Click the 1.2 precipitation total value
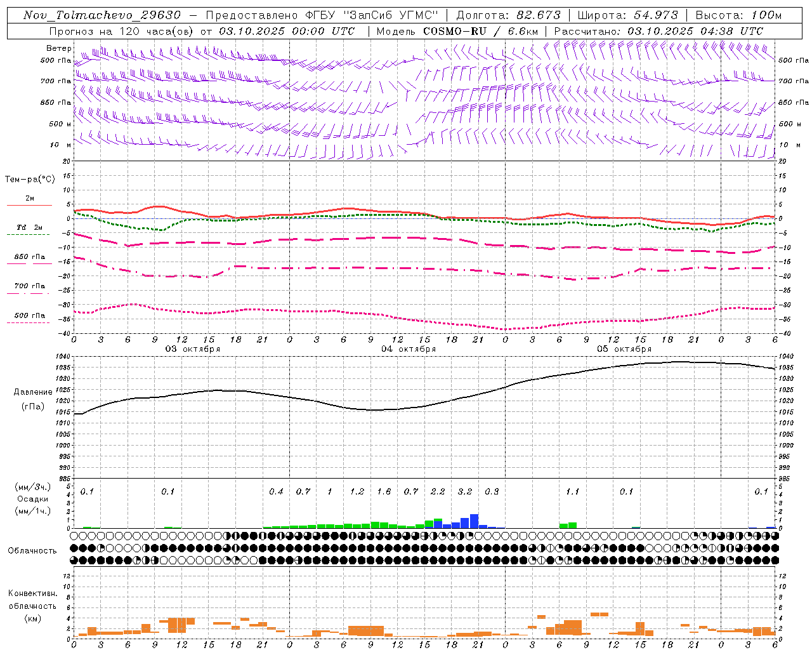Image resolution: width=812 pixels, height=650 pixels. (357, 491)
